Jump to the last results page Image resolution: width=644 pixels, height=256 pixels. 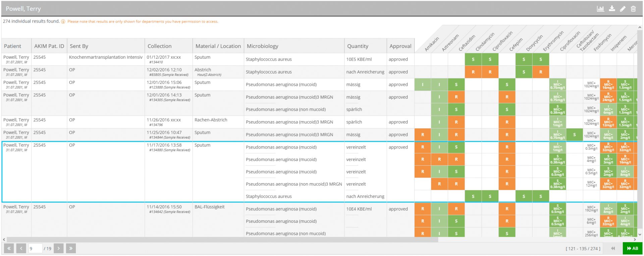pyautogui.click(x=71, y=248)
